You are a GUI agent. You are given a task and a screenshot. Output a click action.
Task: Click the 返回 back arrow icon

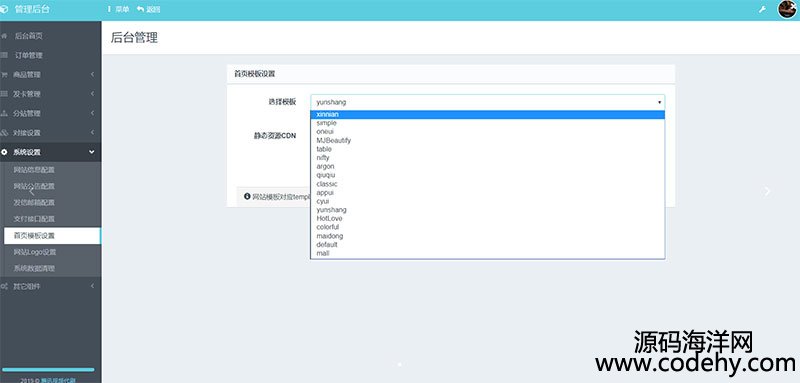pyautogui.click(x=140, y=9)
